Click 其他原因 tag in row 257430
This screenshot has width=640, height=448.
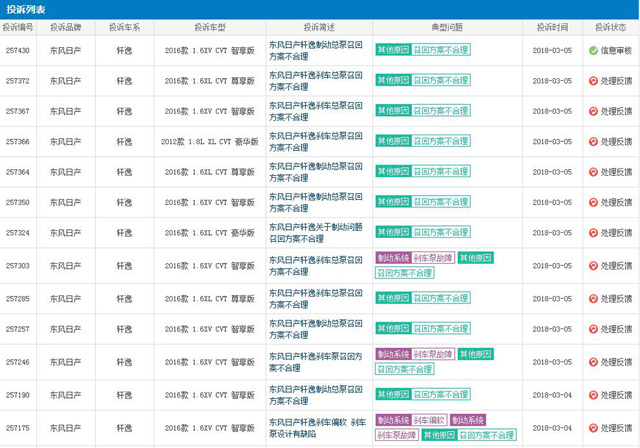393,50
